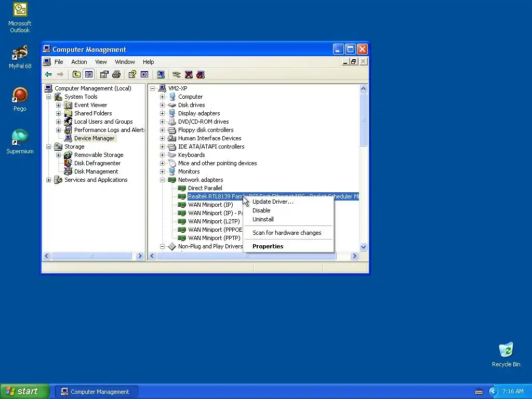This screenshot has height=399, width=532.
Task: Expand the Local Users and Groups node
Action: click(58, 122)
